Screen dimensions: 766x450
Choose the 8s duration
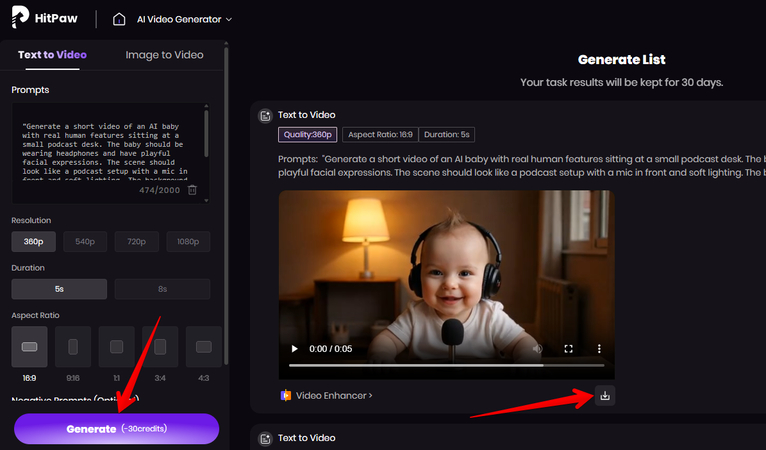click(162, 289)
